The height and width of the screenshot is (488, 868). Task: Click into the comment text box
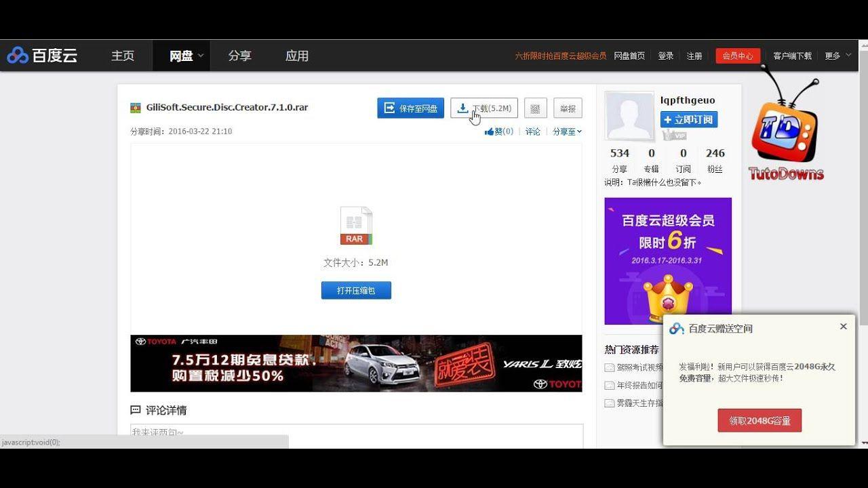(357, 436)
